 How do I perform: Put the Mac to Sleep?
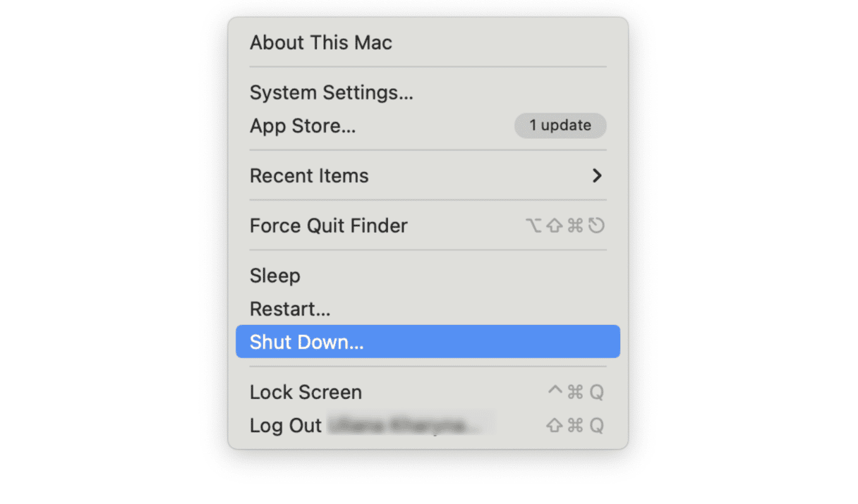274,276
